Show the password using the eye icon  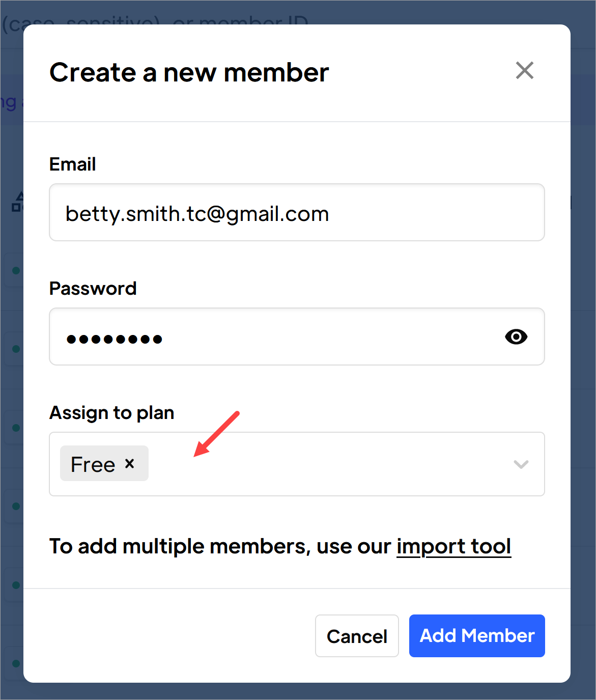click(x=516, y=337)
